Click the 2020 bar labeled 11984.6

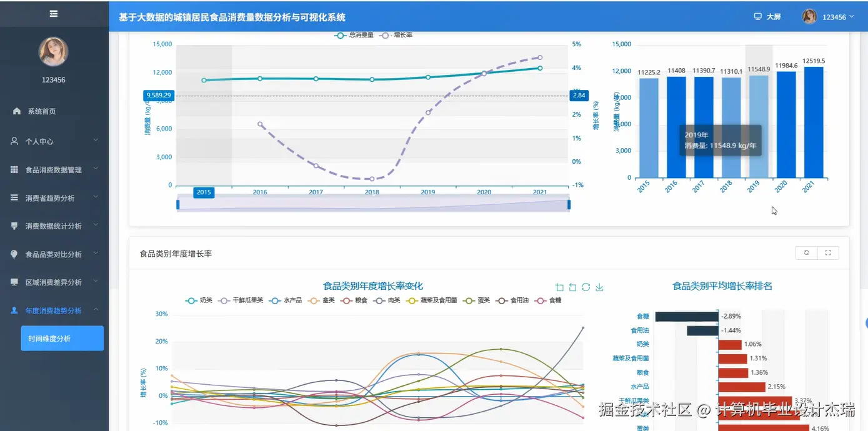(x=786, y=124)
